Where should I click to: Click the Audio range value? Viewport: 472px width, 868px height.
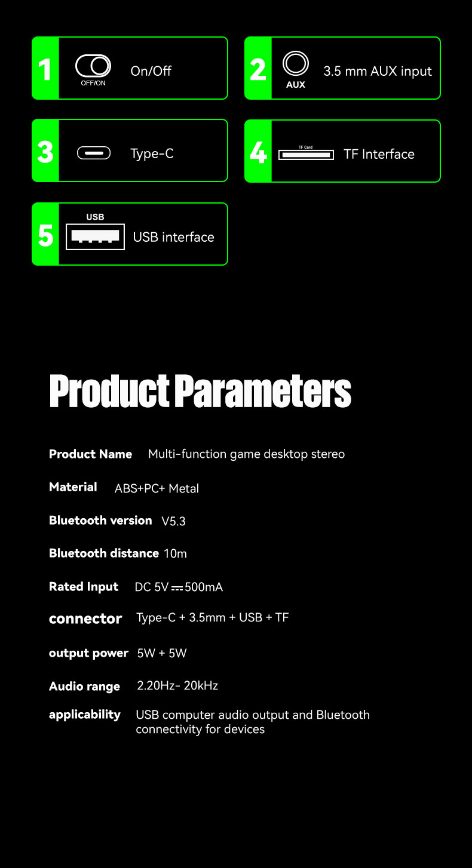coord(177,685)
